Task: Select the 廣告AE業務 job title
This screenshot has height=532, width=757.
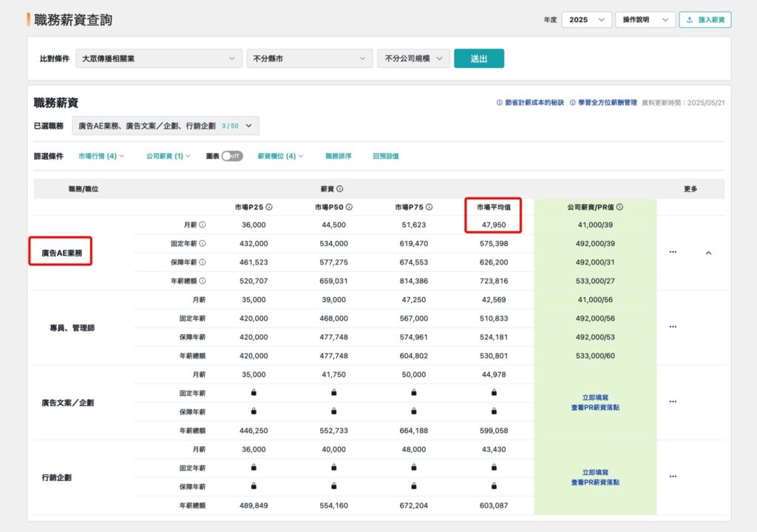Action: coord(62,253)
